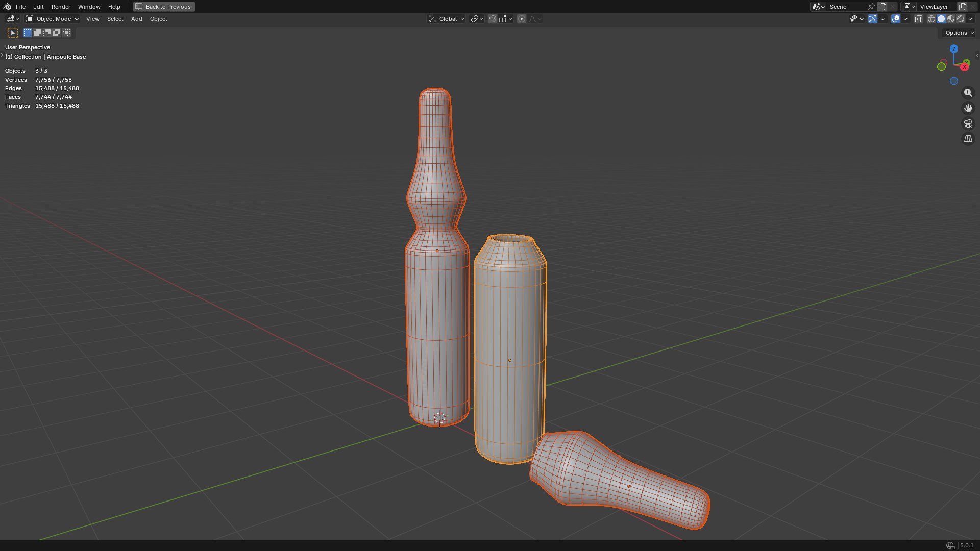The width and height of the screenshot is (980, 551).
Task: Toggle the snap magnet icon
Action: (x=493, y=19)
